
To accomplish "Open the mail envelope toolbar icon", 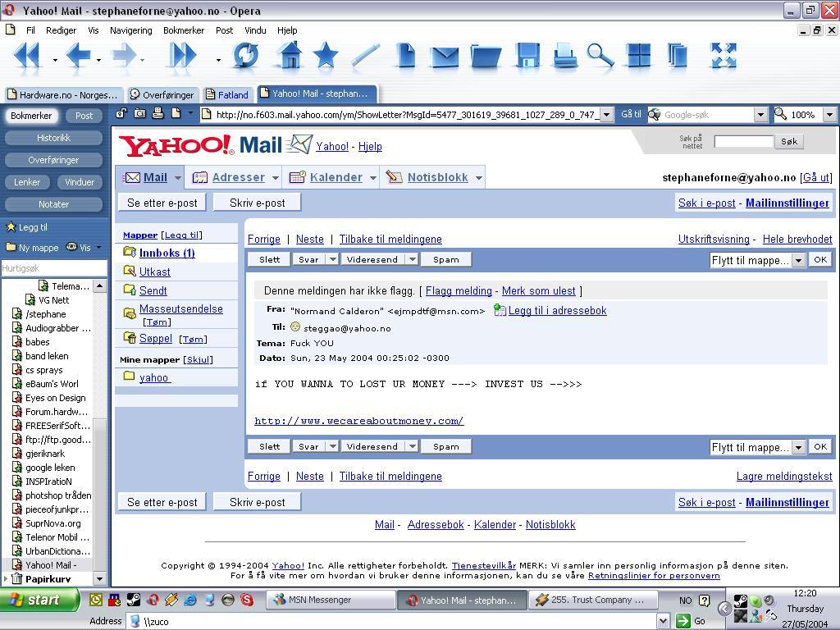I will coord(445,57).
